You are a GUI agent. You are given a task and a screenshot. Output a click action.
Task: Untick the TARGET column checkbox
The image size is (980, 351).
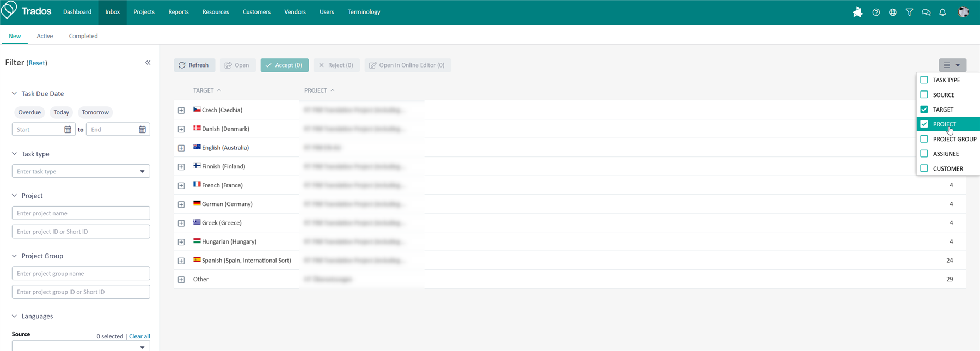924,110
